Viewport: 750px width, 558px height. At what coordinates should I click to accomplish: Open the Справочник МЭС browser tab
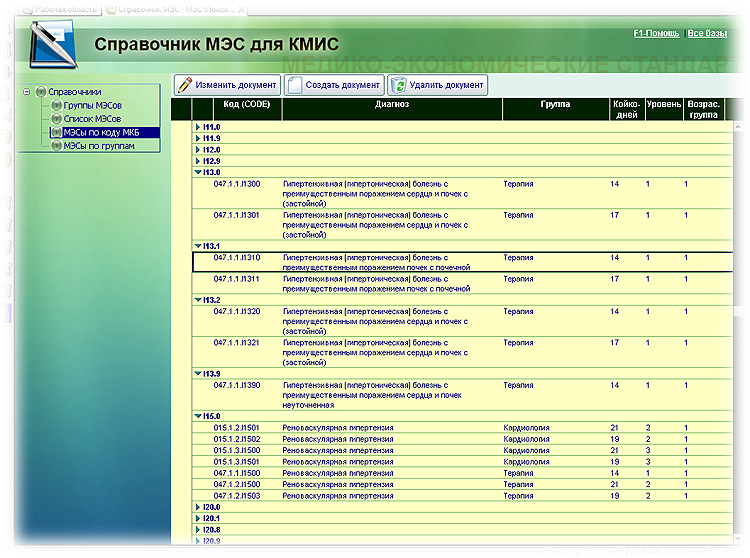[175, 7]
